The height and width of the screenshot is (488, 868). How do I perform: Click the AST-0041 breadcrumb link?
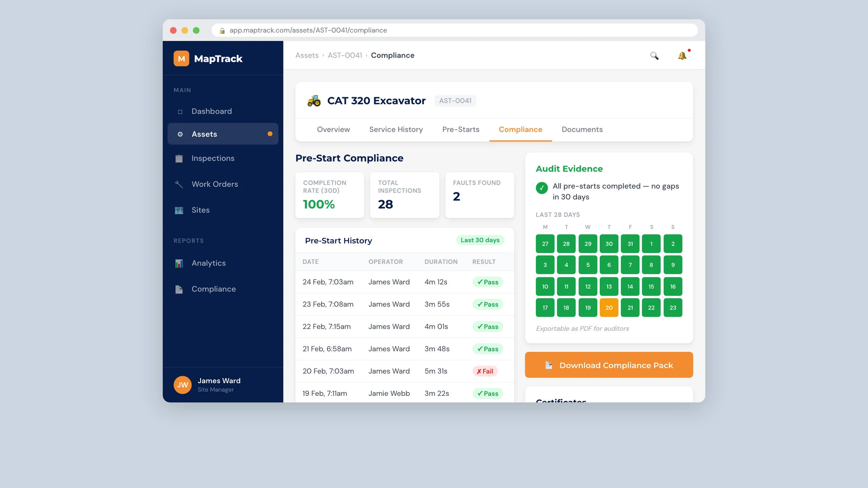coord(345,55)
